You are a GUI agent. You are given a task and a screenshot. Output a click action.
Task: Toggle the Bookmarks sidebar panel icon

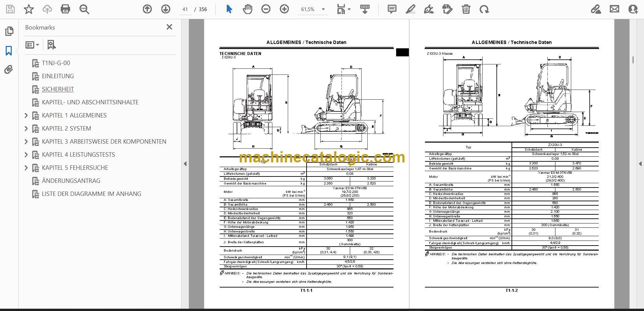[x=9, y=51]
